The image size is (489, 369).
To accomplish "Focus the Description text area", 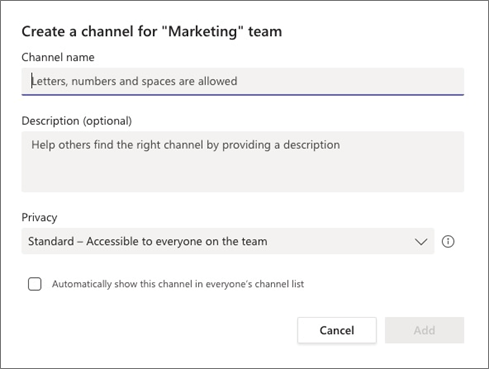I will [243, 162].
